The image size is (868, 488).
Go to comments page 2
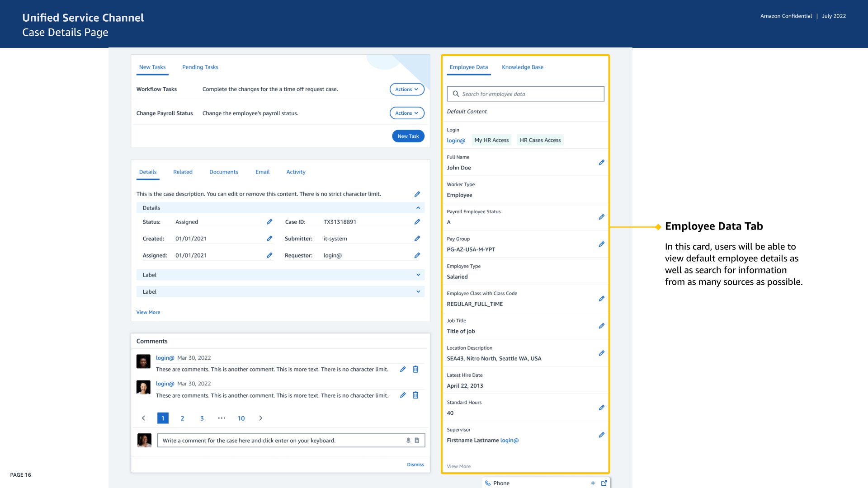[x=182, y=418]
